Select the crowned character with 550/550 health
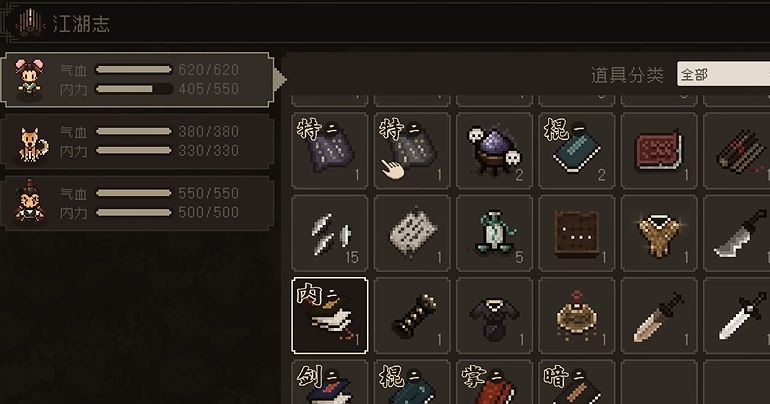The height and width of the screenshot is (404, 770). (x=138, y=203)
